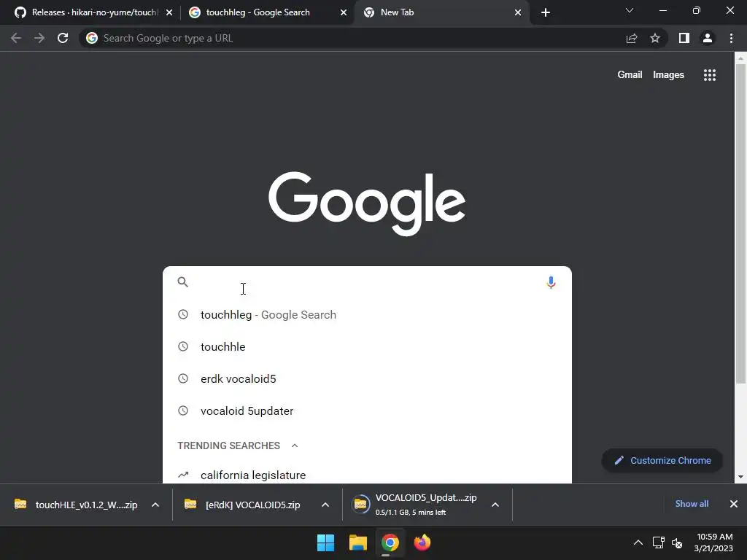Open the Chrome profile icon
The width and height of the screenshot is (747, 560).
(x=708, y=38)
